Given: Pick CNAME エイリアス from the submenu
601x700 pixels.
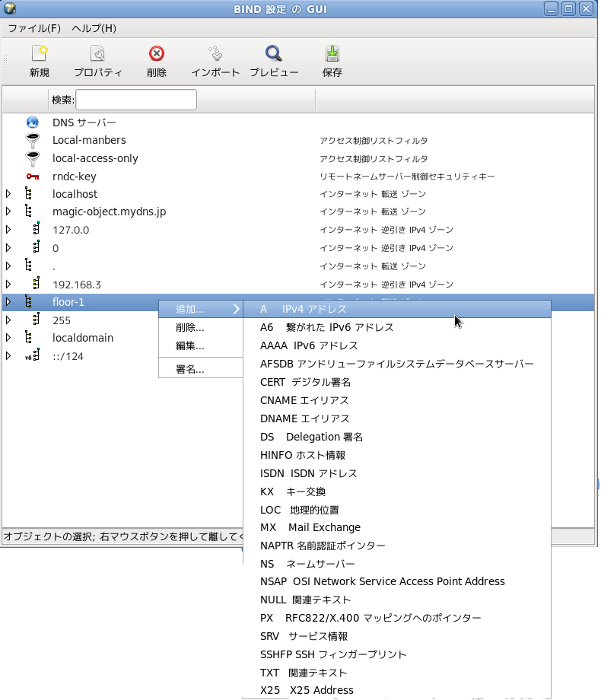Looking at the screenshot, I should coord(304,400).
